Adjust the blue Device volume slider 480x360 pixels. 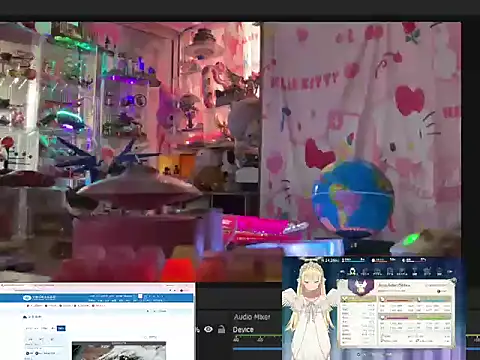point(257,349)
